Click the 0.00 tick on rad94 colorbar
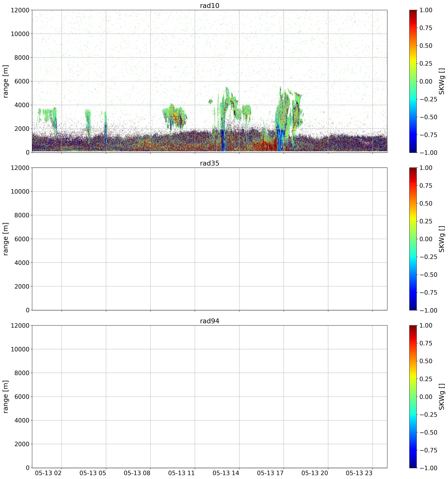Image resolution: width=448 pixels, height=479 pixels. (x=426, y=397)
